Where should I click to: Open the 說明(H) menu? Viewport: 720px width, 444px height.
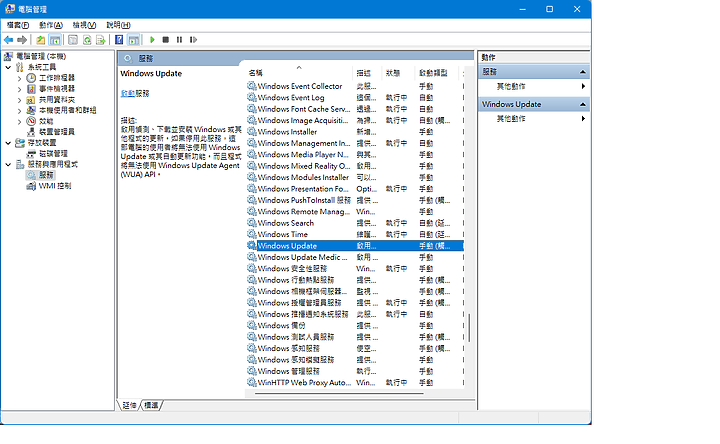[118, 25]
